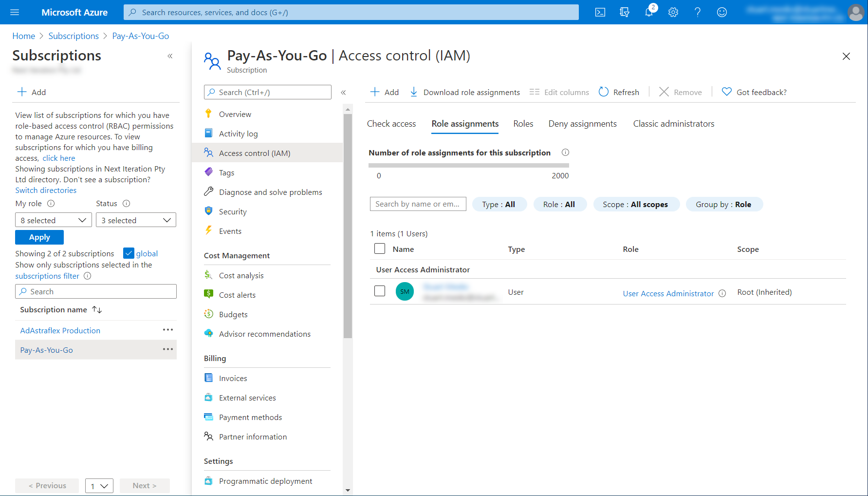Image resolution: width=868 pixels, height=496 pixels.
Task: Click the Search by name or email field
Action: 418,204
